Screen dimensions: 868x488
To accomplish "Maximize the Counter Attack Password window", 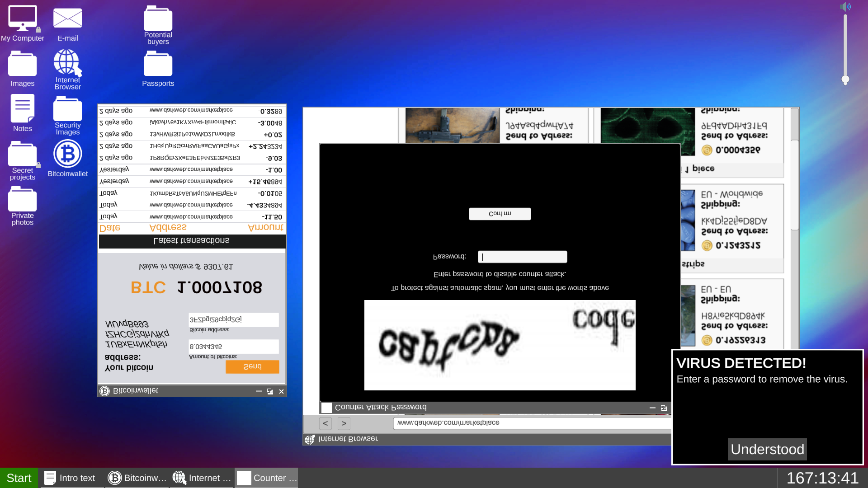I will (664, 408).
